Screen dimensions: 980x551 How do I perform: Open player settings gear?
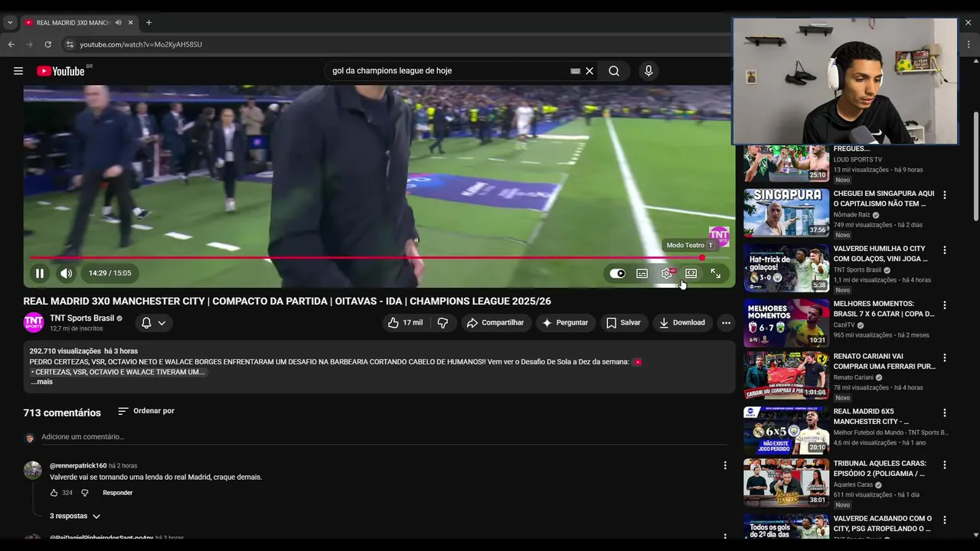click(x=667, y=273)
